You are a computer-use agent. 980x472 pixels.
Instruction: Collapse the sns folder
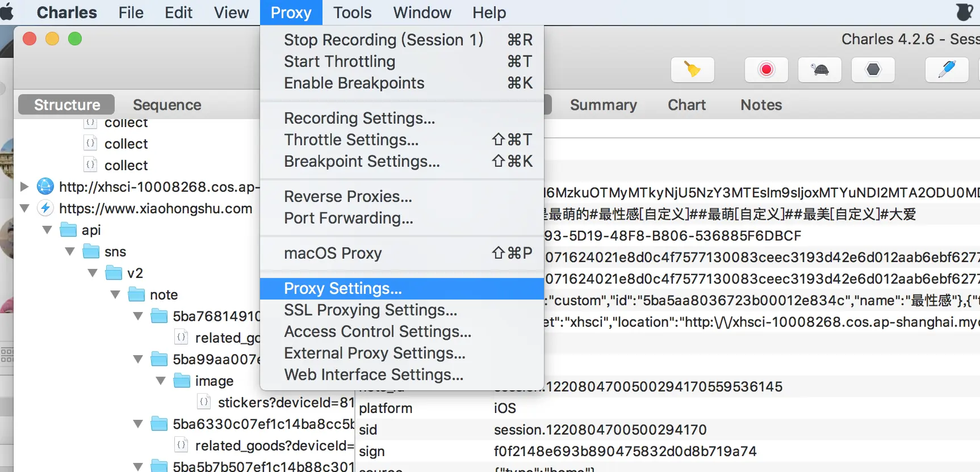[x=70, y=251]
